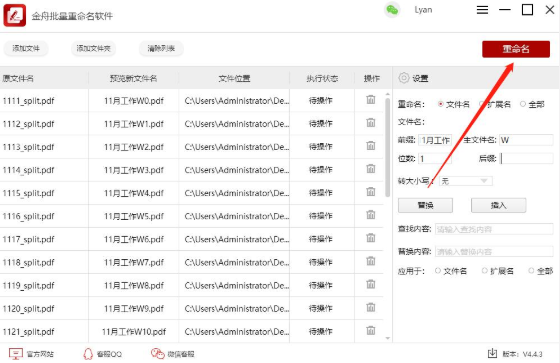Delete row 1117_split.pdf with trash icon
This screenshot has height=363, width=560.
[x=371, y=238]
